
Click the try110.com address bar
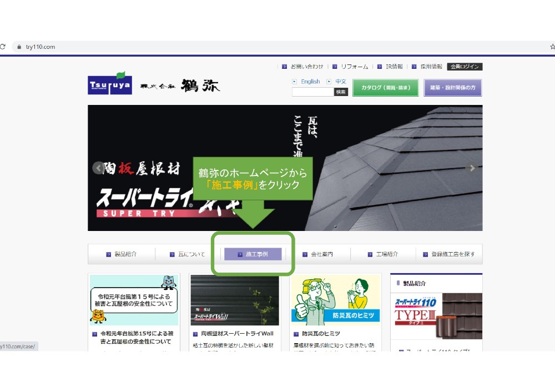283,47
